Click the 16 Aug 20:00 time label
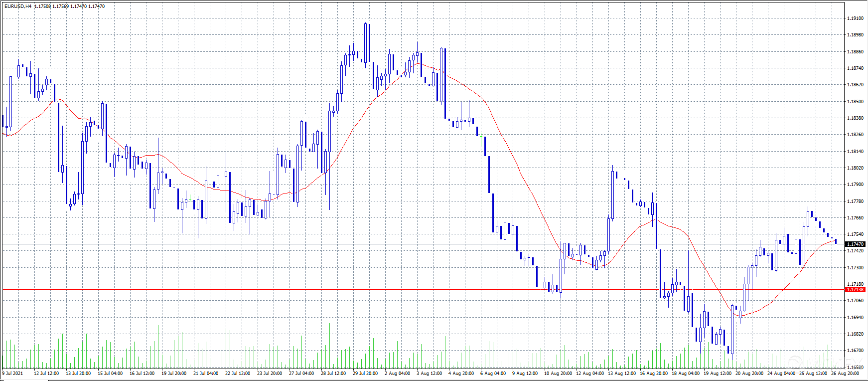868x381 pixels. click(x=653, y=373)
